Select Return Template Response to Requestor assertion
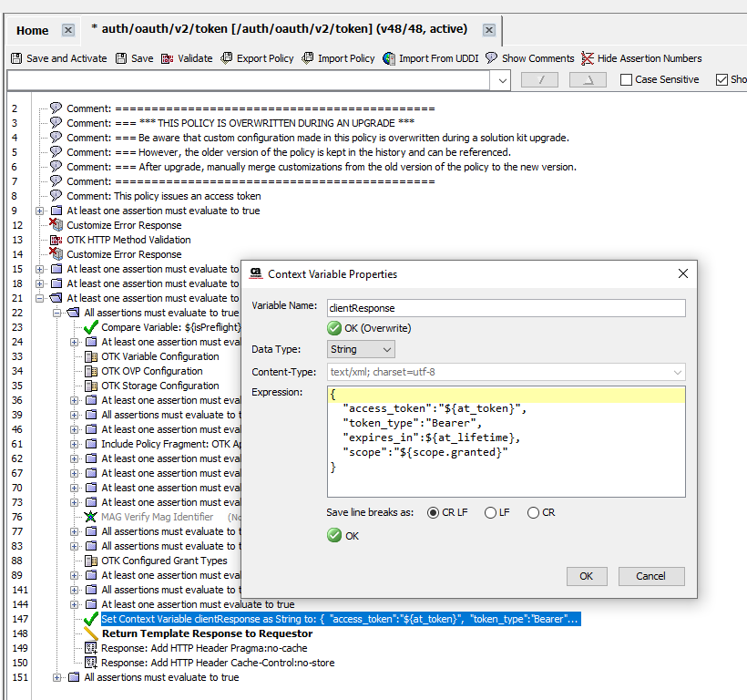 (194, 633)
